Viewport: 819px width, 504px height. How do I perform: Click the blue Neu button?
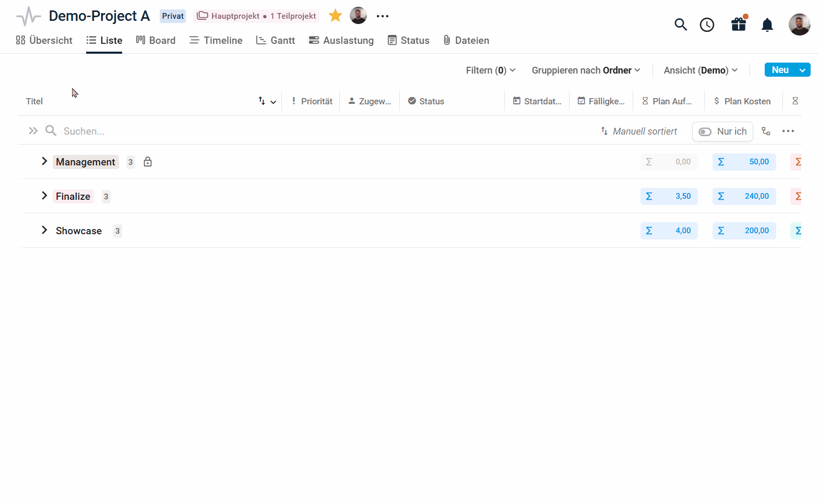point(780,70)
